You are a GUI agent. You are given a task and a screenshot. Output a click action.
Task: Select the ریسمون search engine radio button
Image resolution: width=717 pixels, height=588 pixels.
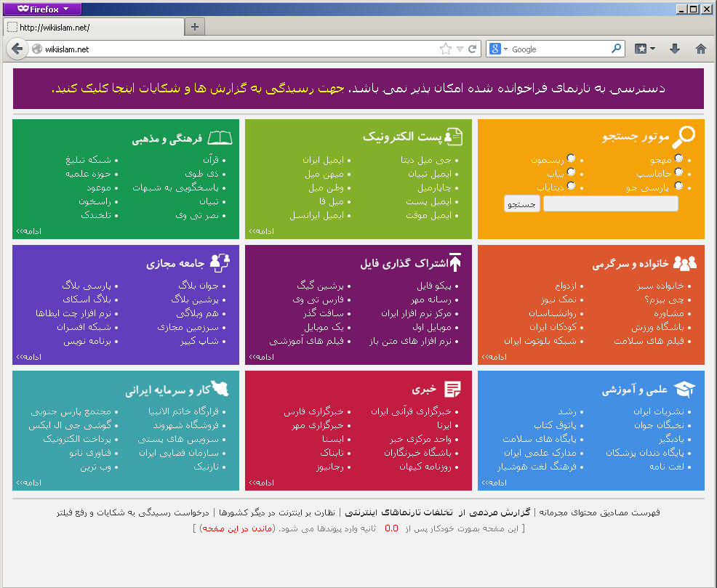click(571, 158)
